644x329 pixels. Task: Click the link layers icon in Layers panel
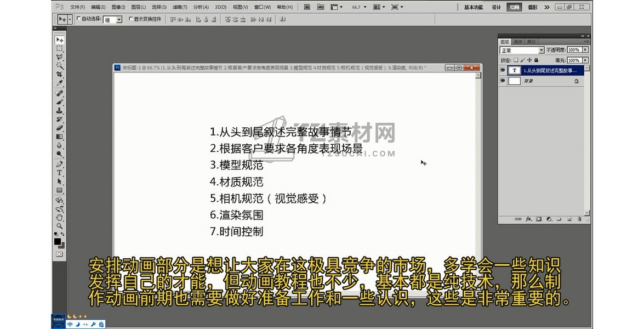(518, 219)
